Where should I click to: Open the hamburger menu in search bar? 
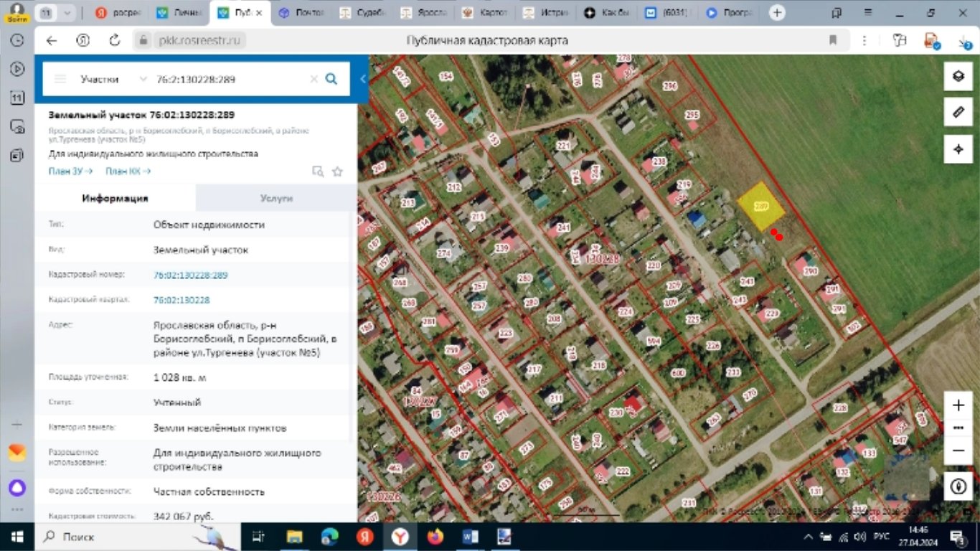pyautogui.click(x=60, y=79)
